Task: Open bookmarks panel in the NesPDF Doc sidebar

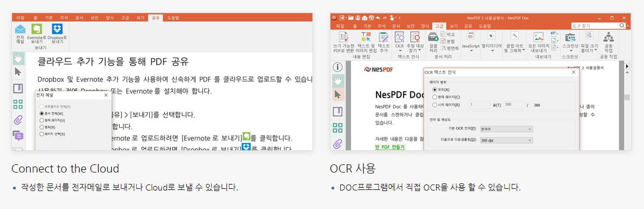Action: pos(338,112)
